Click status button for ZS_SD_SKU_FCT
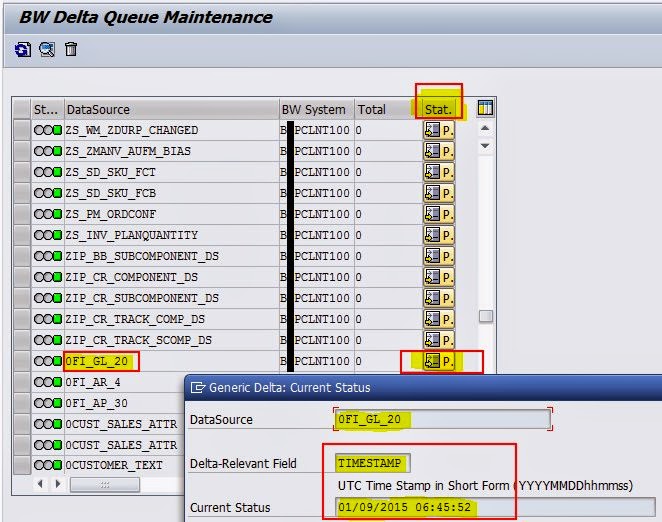 click(x=439, y=172)
